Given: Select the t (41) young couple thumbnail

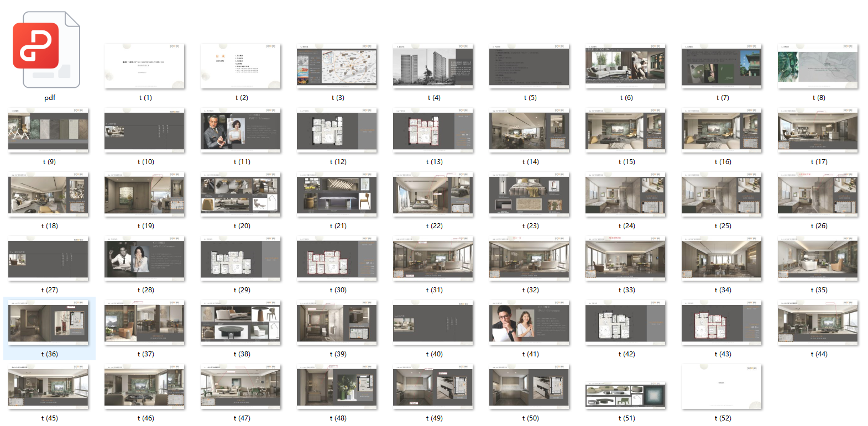Looking at the screenshot, I should click(529, 323).
